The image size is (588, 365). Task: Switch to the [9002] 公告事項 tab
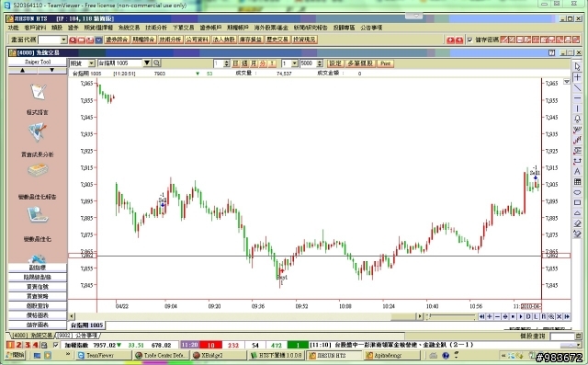pyautogui.click(x=77, y=335)
